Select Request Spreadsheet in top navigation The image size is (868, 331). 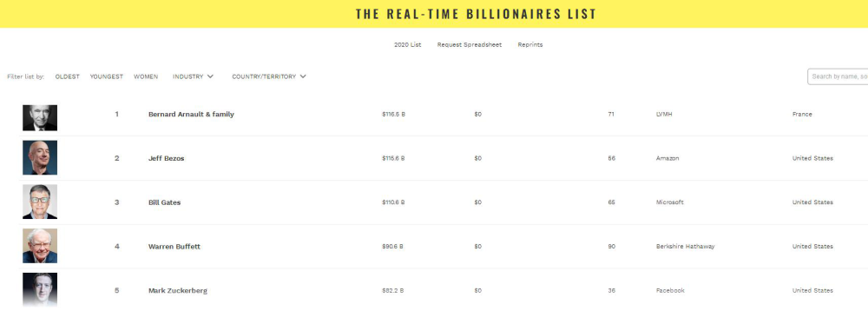point(470,45)
